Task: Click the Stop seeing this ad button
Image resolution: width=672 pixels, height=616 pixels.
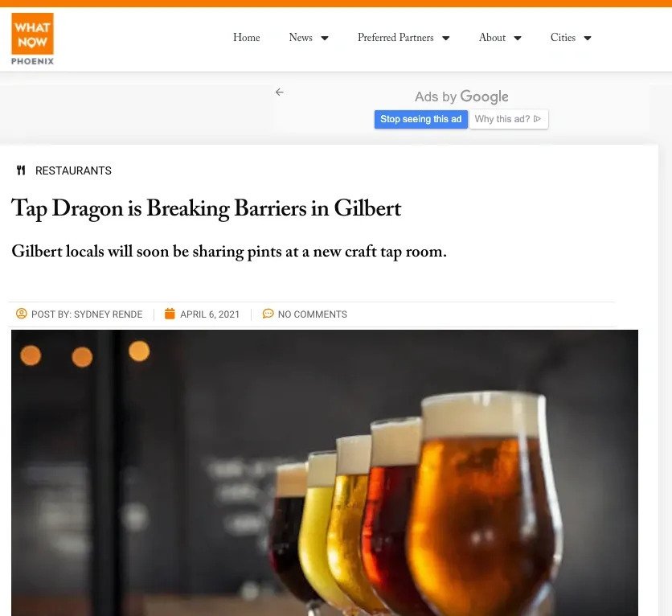Action: pos(420,119)
